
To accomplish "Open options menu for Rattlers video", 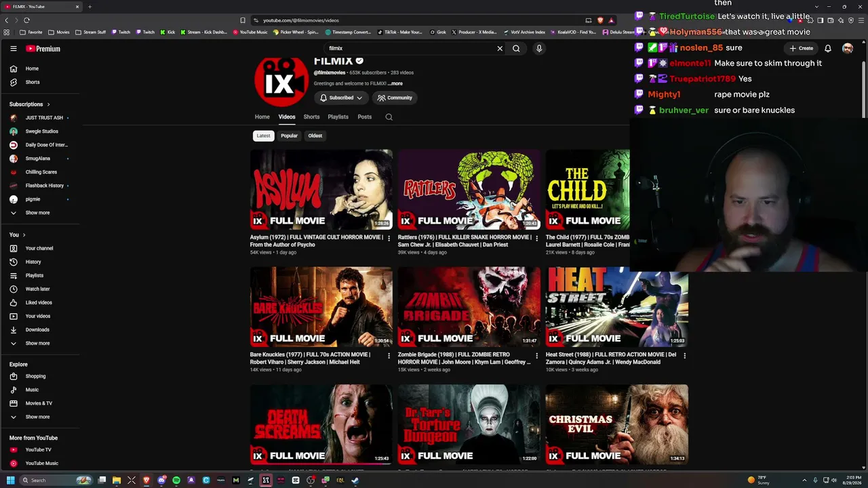I will coord(536,238).
